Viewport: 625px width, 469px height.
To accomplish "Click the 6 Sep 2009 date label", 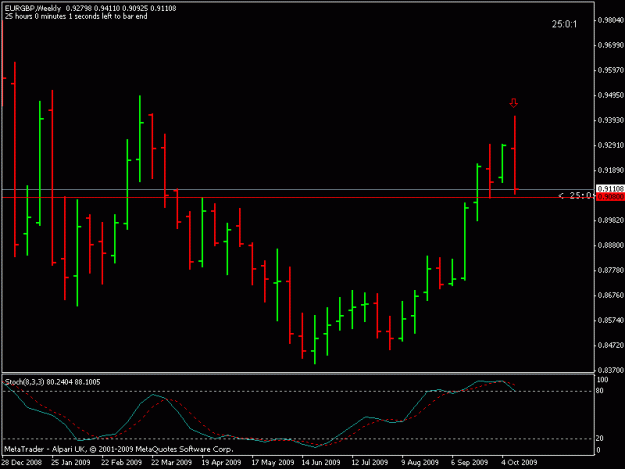I will pyautogui.click(x=470, y=462).
